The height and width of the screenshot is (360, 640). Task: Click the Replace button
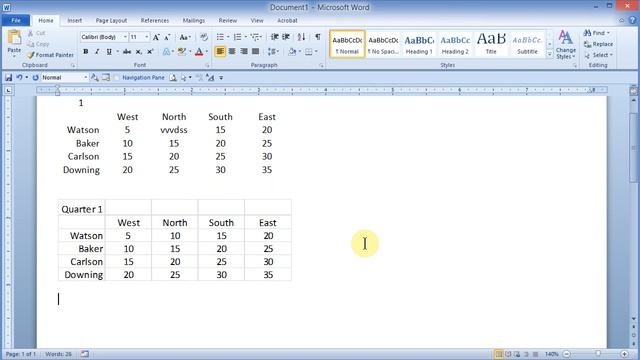tap(598, 44)
